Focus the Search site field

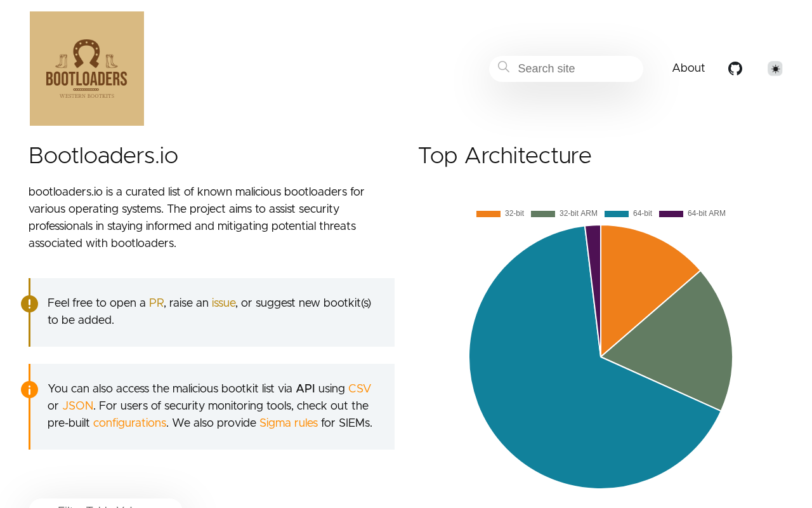(x=574, y=69)
